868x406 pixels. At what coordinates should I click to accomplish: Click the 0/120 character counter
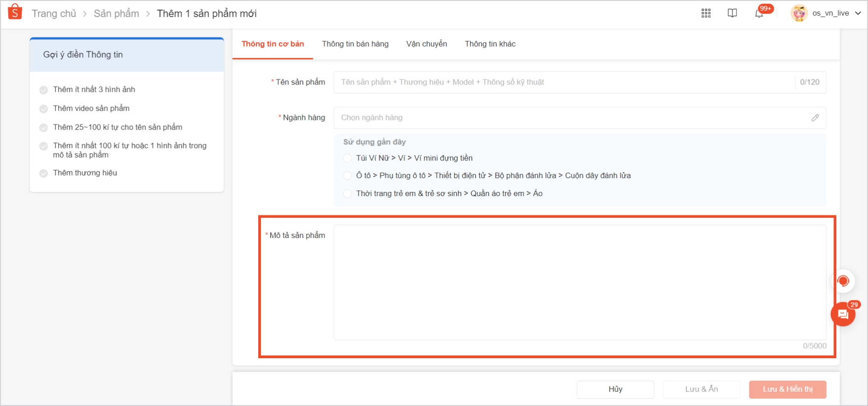(x=810, y=82)
